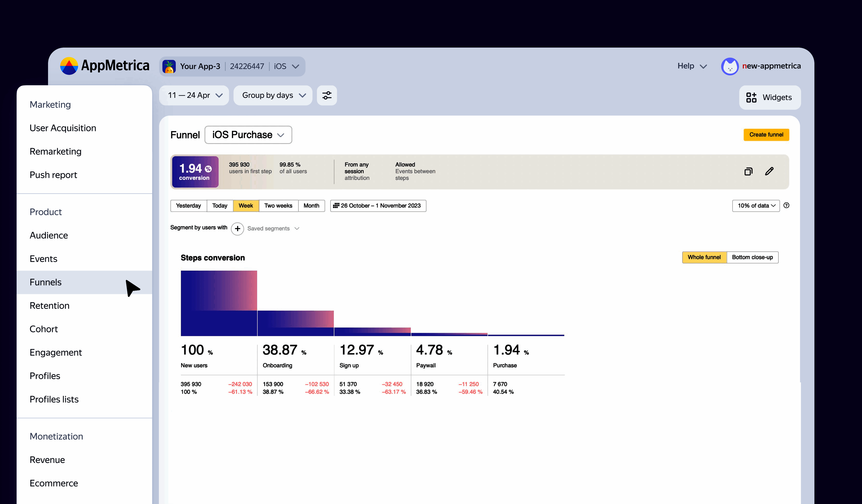Click the Your App-3 pineapple icon
Viewport: 862px width, 504px height.
click(x=169, y=66)
